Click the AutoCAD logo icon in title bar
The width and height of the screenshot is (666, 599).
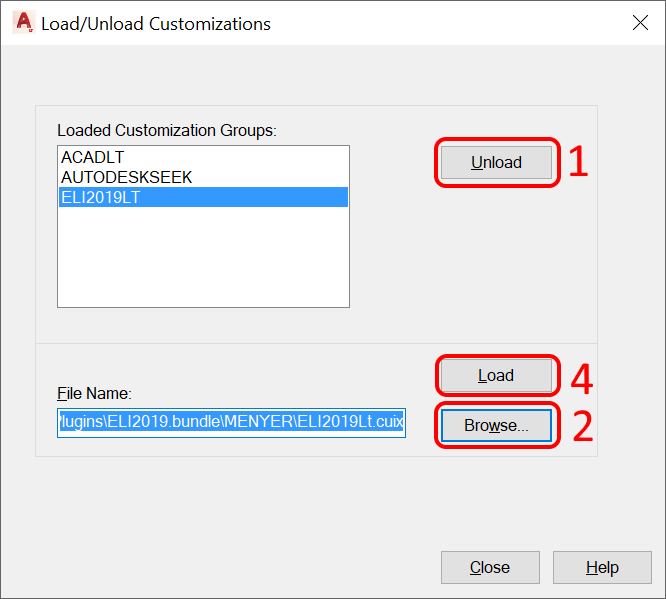click(23, 23)
